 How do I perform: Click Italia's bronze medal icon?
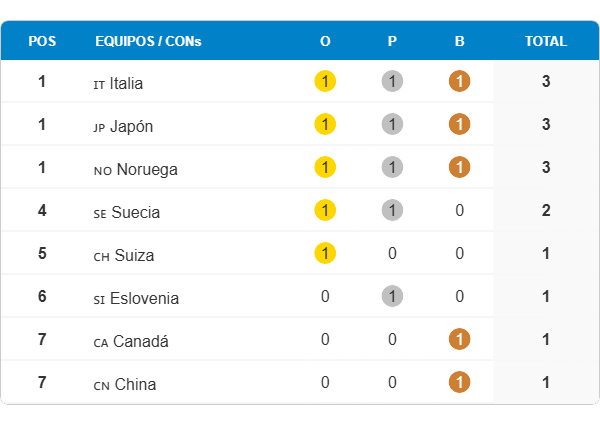459,81
